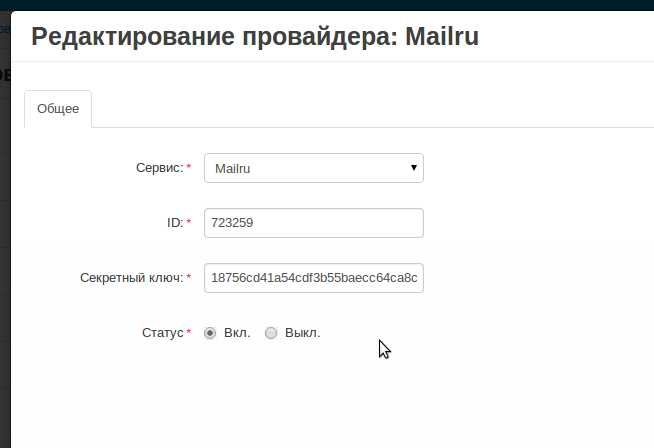Select the Вкл. status radio button

pos(210,333)
